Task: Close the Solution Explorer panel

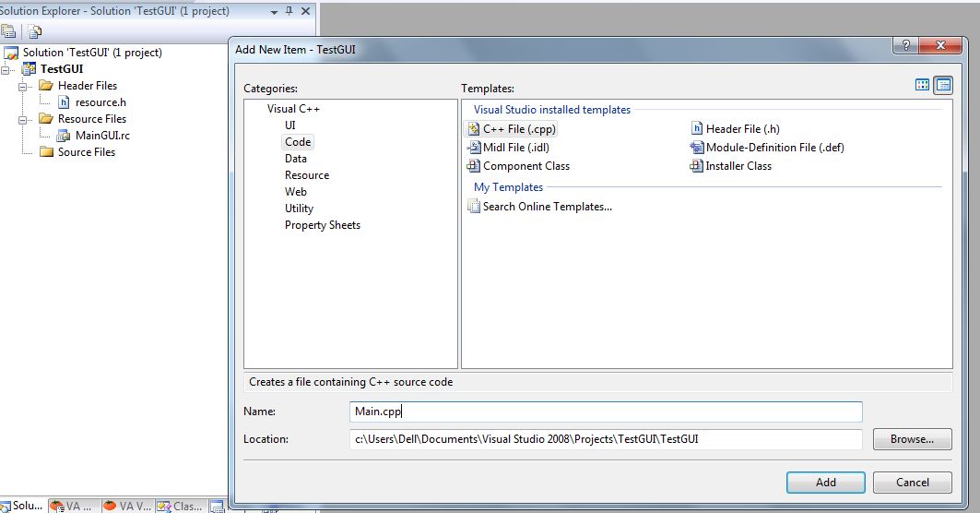Action: [x=306, y=11]
